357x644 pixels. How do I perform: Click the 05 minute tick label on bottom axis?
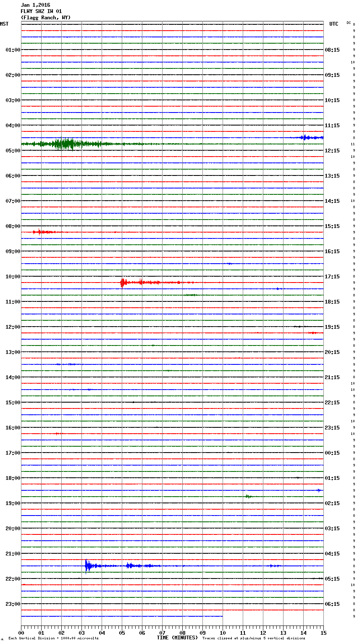click(x=122, y=633)
